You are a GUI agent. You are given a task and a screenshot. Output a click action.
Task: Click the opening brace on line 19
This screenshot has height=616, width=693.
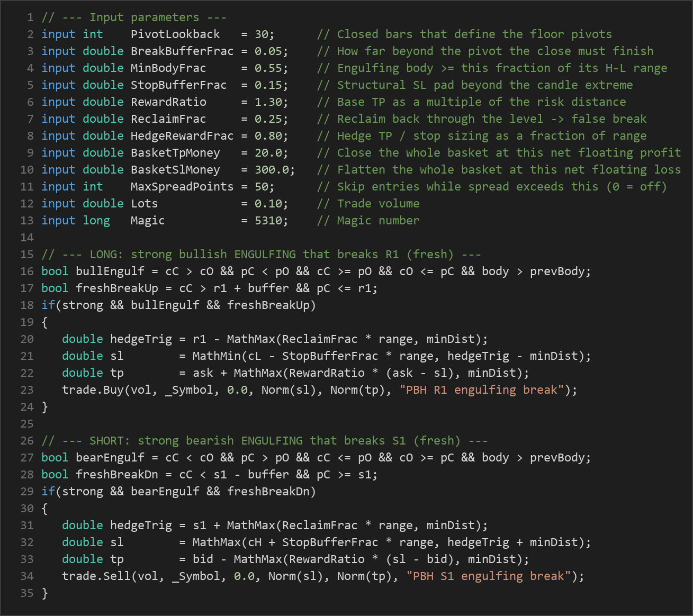[44, 322]
